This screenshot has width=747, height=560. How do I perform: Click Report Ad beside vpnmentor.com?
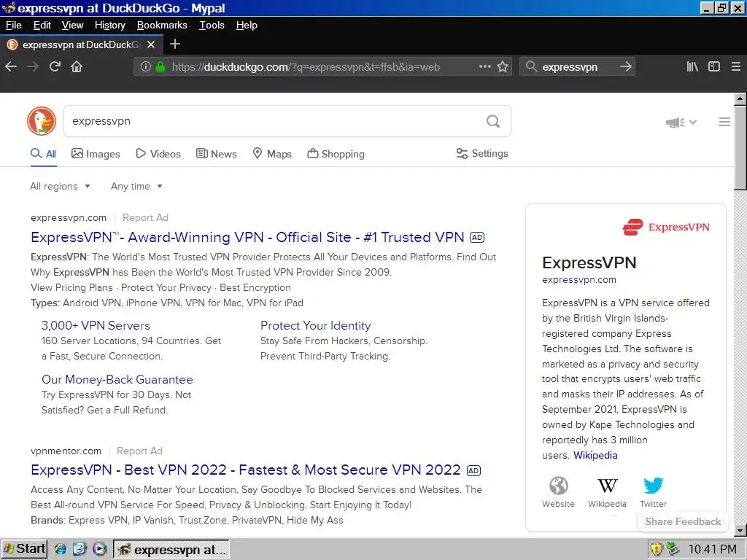tap(139, 451)
